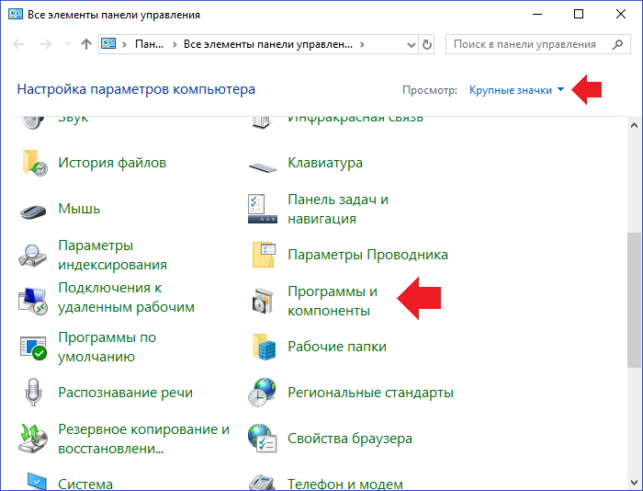Click the Keyboard icon
The height and width of the screenshot is (491, 643).
262,167
